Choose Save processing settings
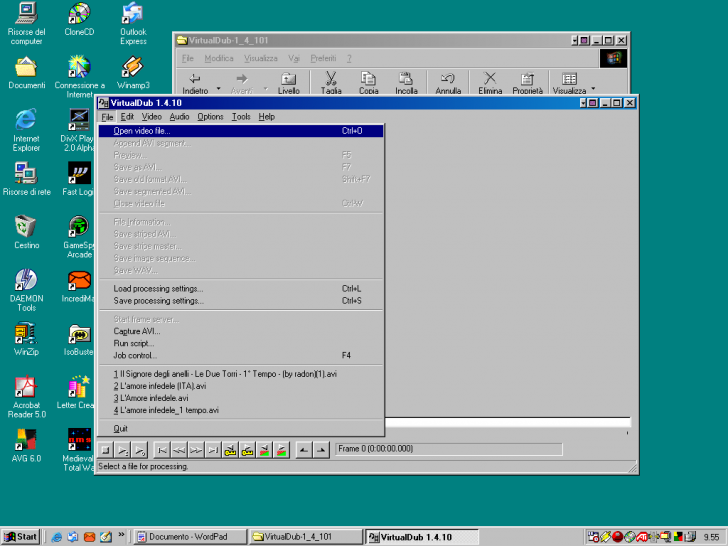This screenshot has height=546, width=728. tap(241, 301)
